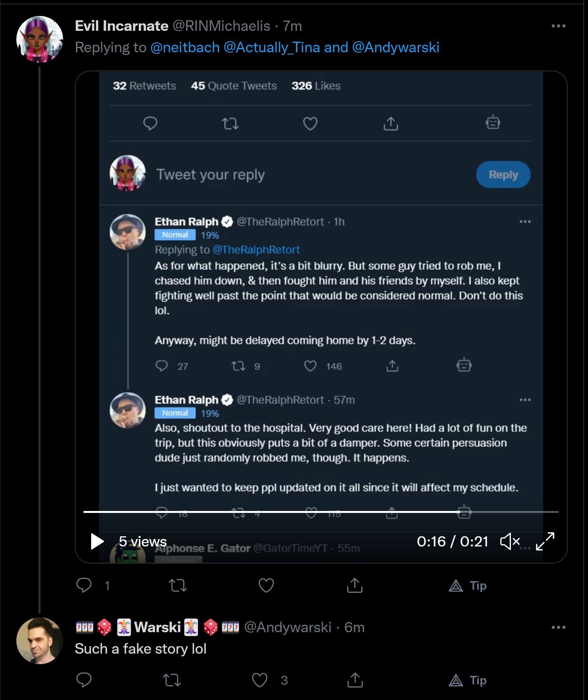This screenshot has height=700, width=588.
Task: Retweet Evil Incarnate's tweet
Action: (x=178, y=585)
